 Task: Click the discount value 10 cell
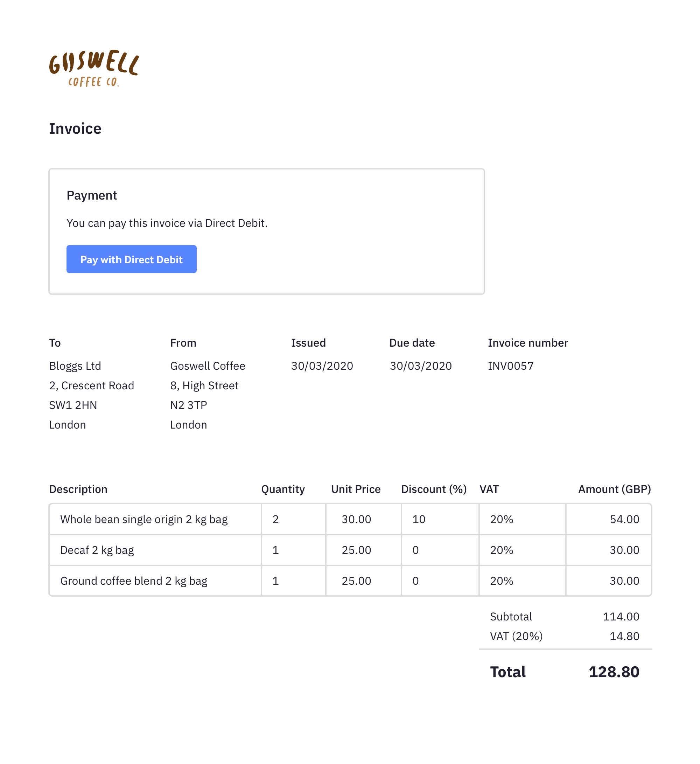(x=440, y=519)
